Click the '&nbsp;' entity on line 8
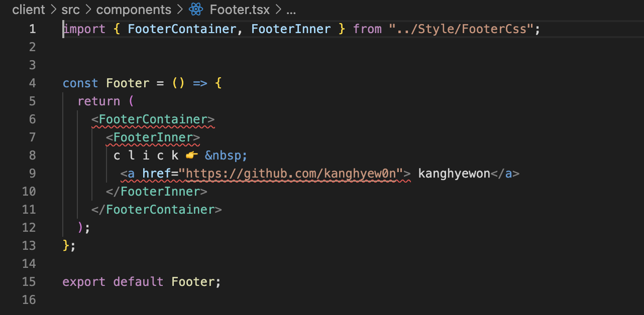 click(x=226, y=155)
